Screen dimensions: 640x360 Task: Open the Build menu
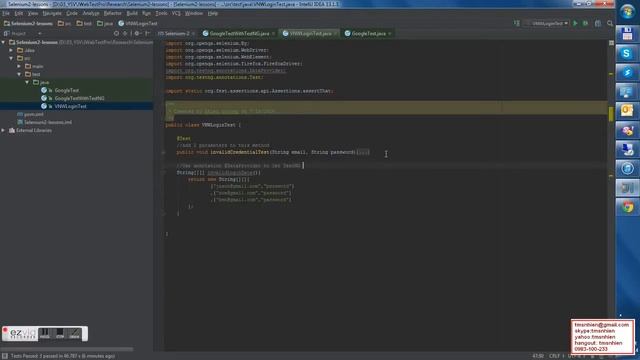tap(132, 13)
